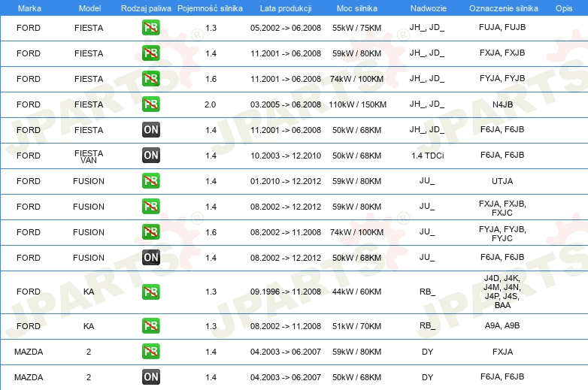Select the MAZDA cell in FXJA row
This screenshot has height=390, width=588.
pos(29,352)
